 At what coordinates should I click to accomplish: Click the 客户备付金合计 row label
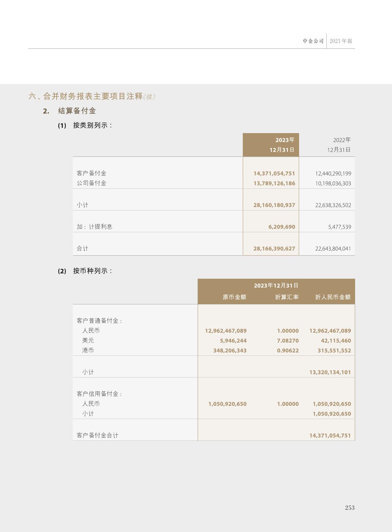pos(98,435)
